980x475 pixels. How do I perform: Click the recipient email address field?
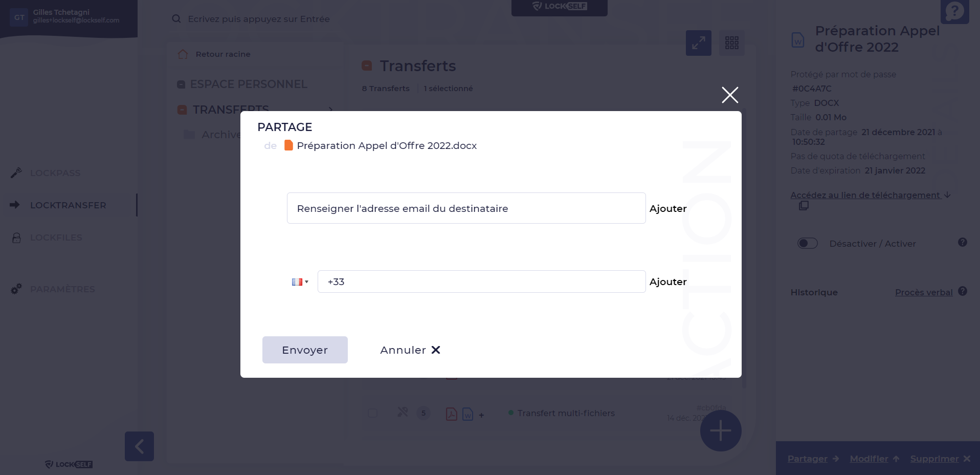466,208
